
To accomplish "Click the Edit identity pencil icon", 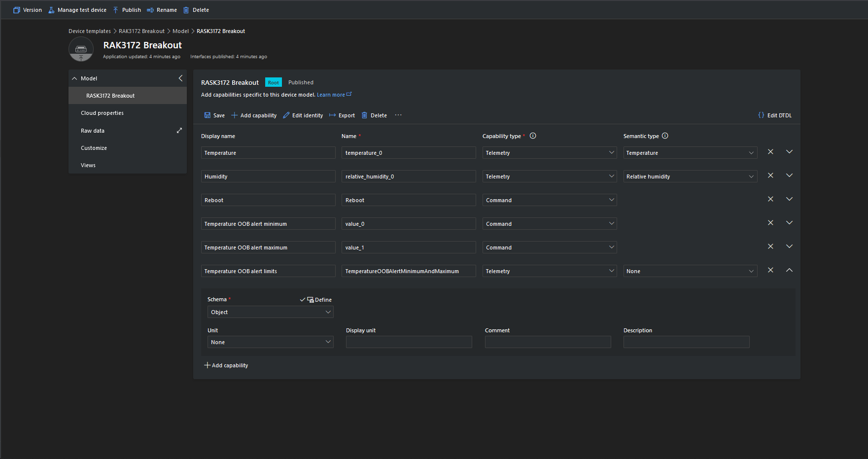I will tap(286, 115).
